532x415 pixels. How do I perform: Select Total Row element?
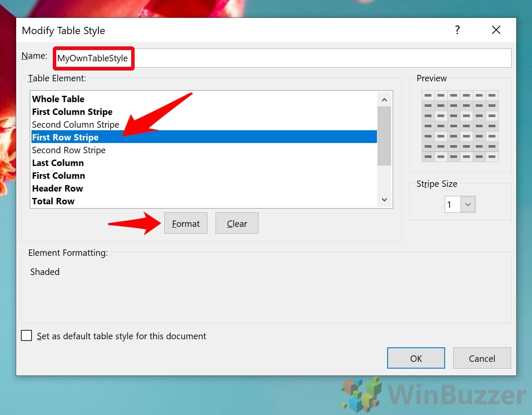[x=53, y=201]
